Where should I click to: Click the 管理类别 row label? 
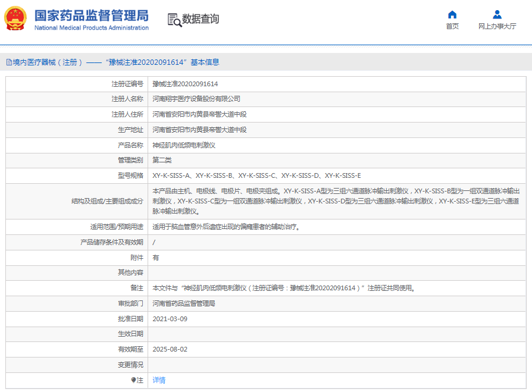point(131,160)
